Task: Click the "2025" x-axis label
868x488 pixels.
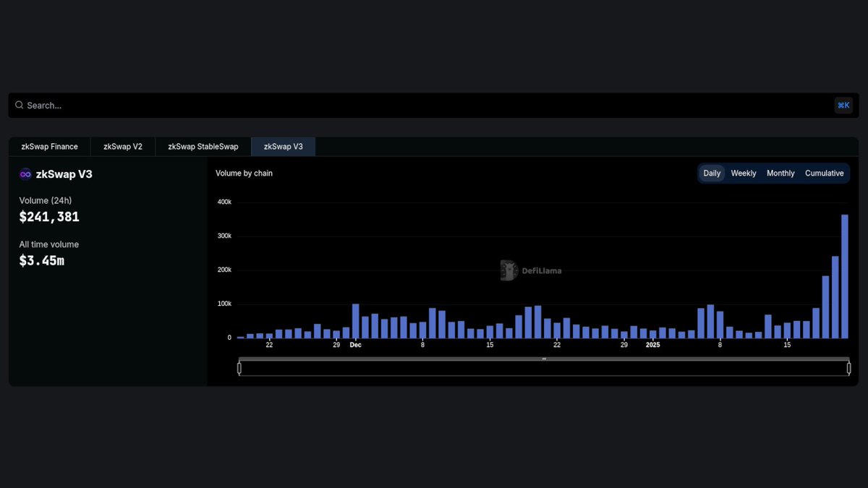Action: pyautogui.click(x=652, y=345)
